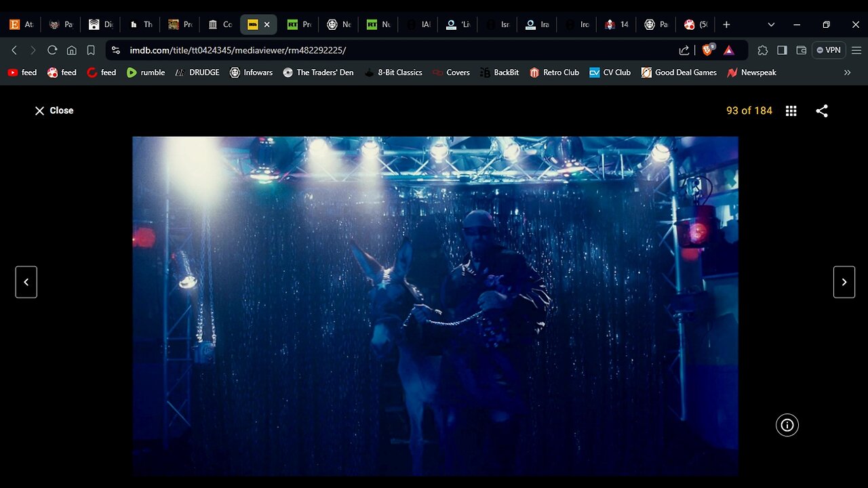
Task: Switch to the '(5(' tab
Action: pos(695,24)
